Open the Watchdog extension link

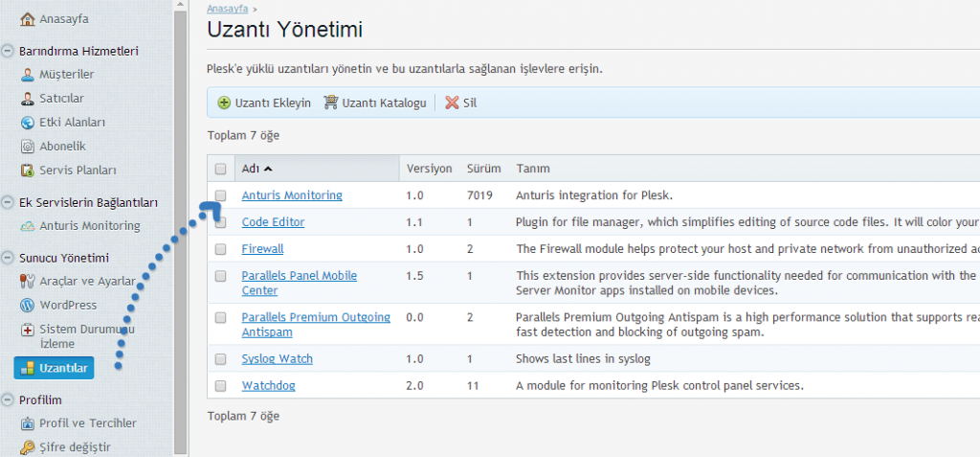coord(268,386)
